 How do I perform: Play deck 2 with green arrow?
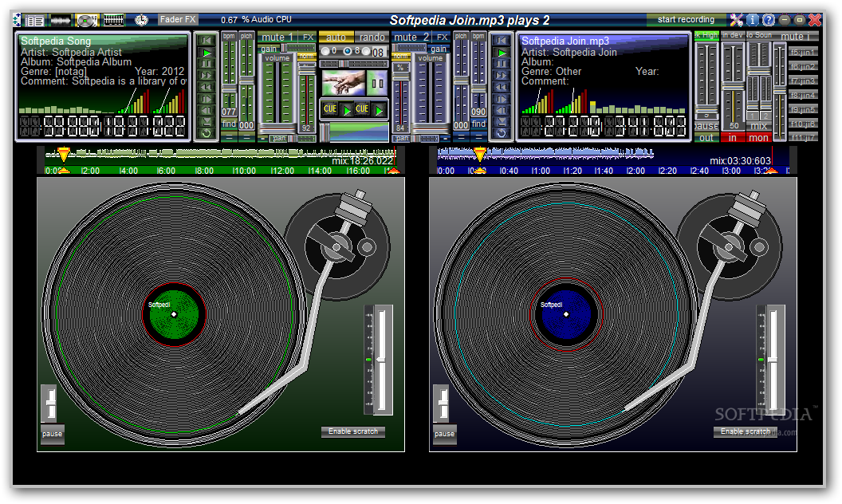[502, 53]
